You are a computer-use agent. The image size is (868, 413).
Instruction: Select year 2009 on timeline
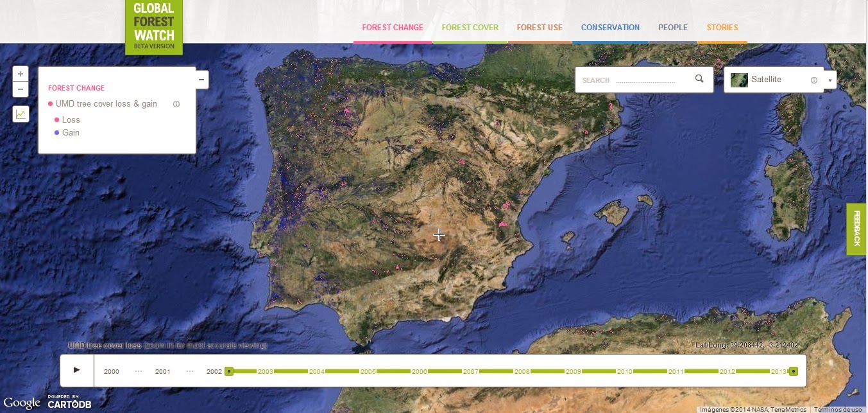pos(574,372)
